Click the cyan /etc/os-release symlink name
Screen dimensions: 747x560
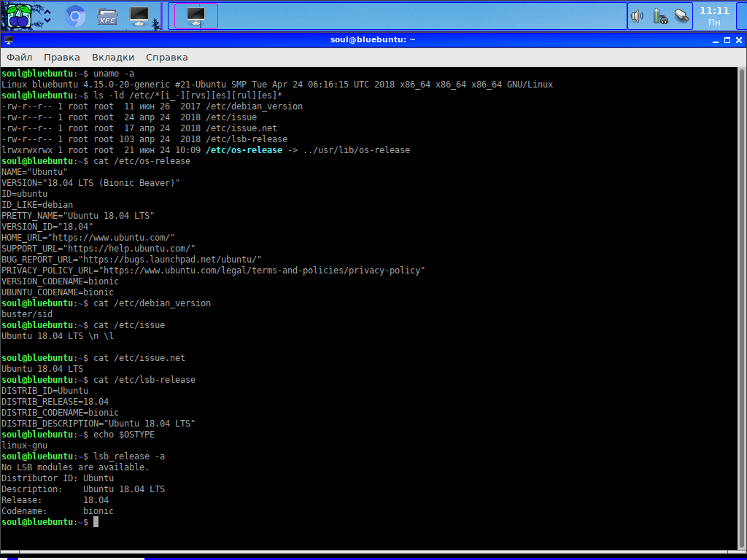point(244,150)
